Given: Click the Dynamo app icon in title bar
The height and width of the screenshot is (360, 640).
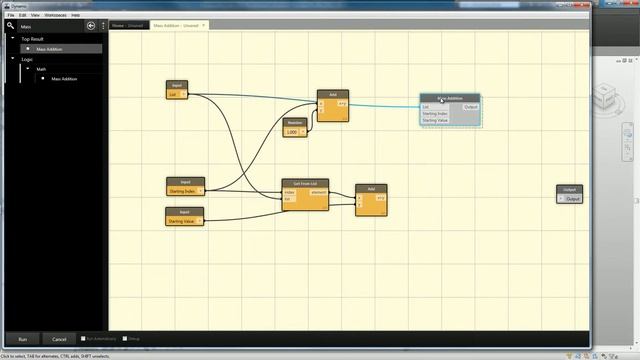Looking at the screenshot, I should [7, 6].
